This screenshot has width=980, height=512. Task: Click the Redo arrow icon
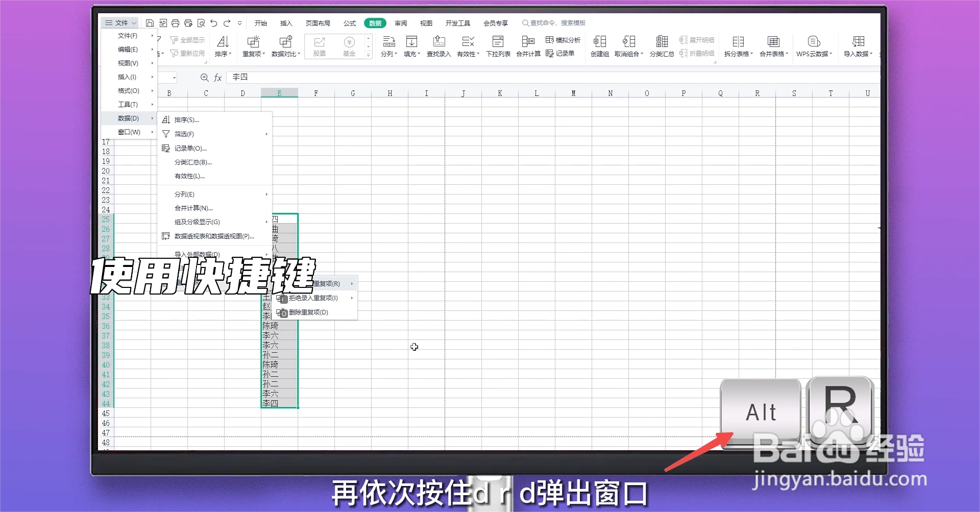tap(227, 23)
